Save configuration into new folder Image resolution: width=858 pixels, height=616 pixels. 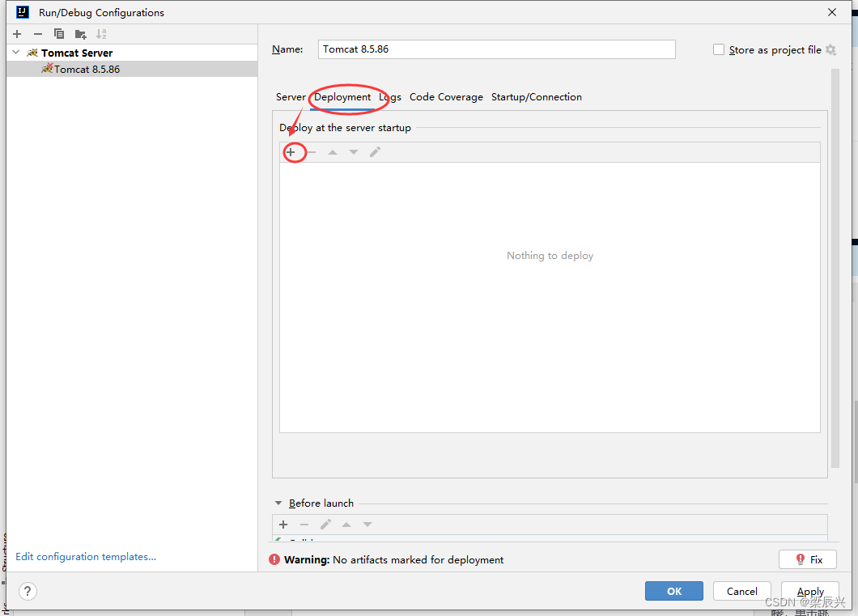pos(80,35)
